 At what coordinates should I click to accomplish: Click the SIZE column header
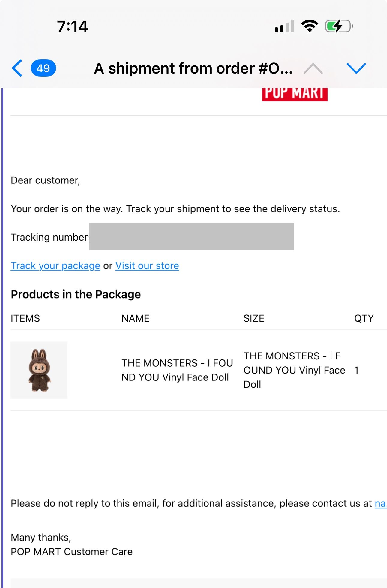point(254,318)
